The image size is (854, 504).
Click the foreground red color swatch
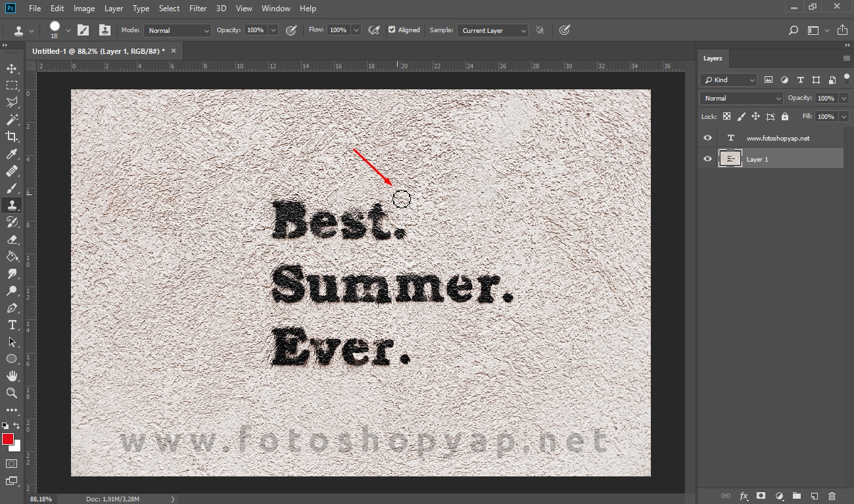[x=8, y=439]
